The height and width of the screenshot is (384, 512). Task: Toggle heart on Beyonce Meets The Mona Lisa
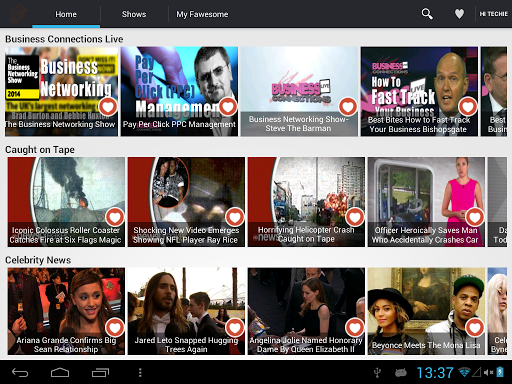(x=475, y=328)
